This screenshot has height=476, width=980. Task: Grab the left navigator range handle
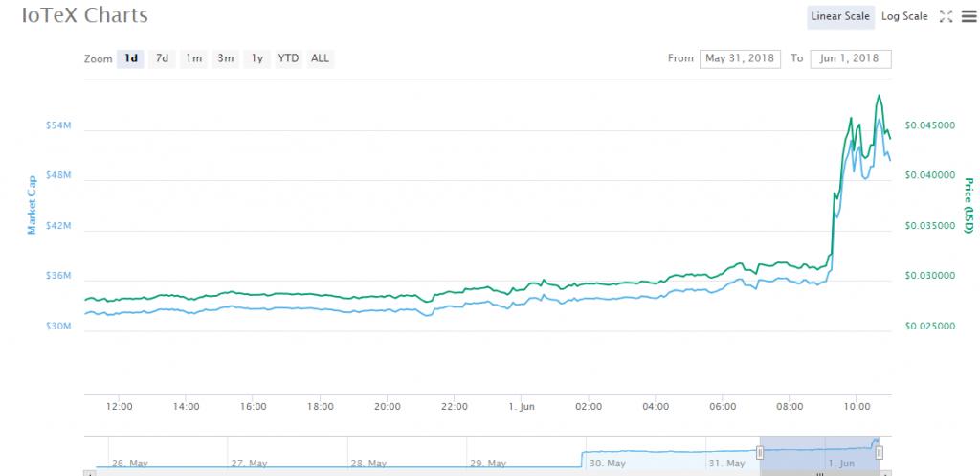[x=760, y=452]
